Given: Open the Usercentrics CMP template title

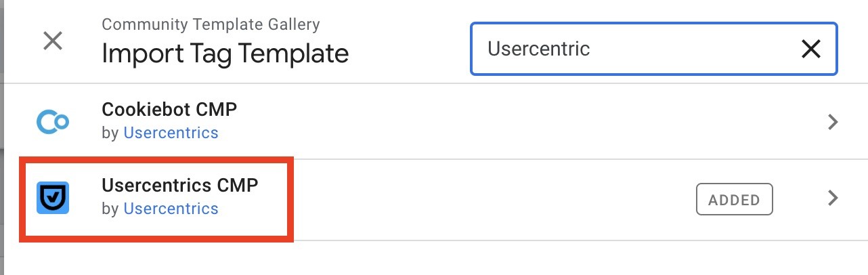Looking at the screenshot, I should point(180,185).
